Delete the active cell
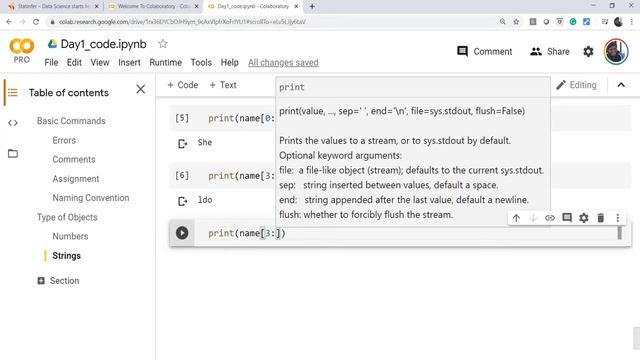640x360 pixels. point(601,218)
